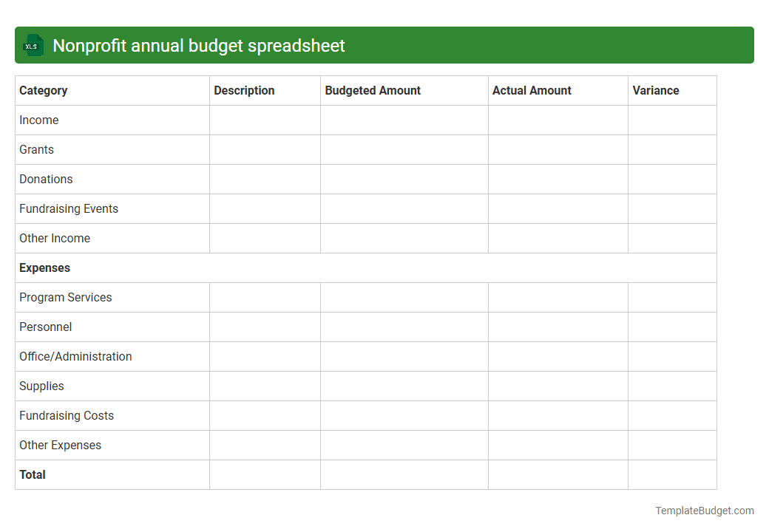Open the TemplateBudget.com link
The height and width of the screenshot is (532, 769).
coord(703,510)
